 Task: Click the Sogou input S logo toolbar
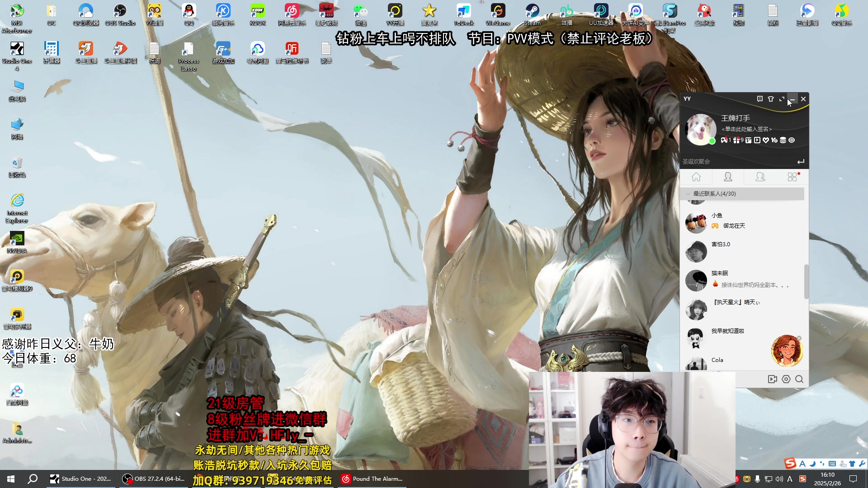pos(790,463)
